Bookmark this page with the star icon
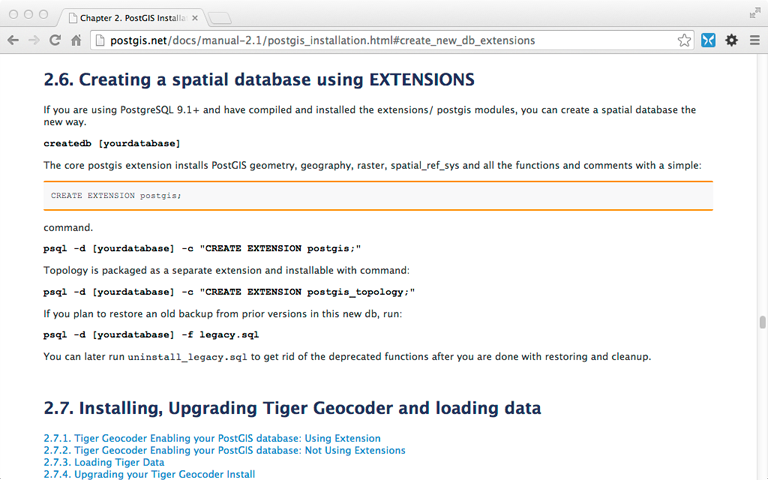Viewport: 768px width, 480px height. (x=684, y=40)
